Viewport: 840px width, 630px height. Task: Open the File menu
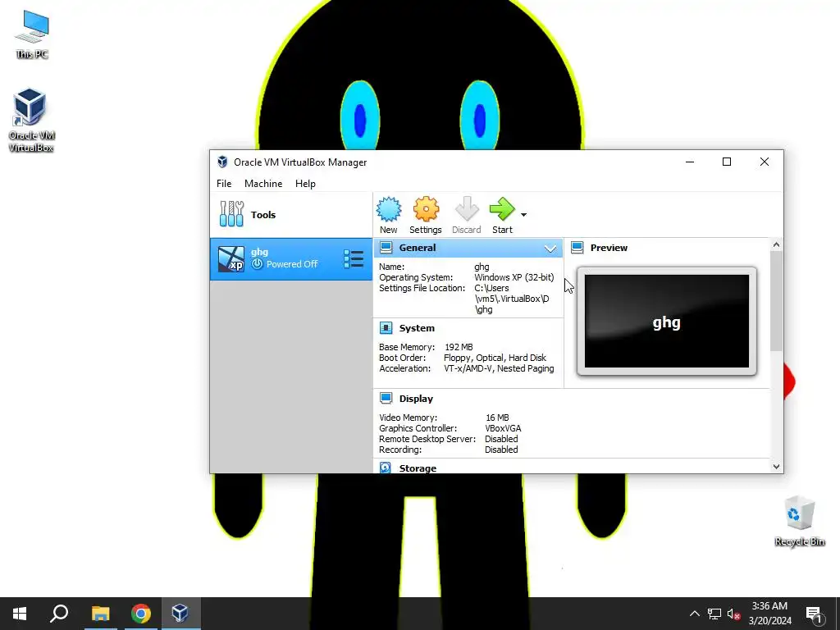(x=224, y=183)
